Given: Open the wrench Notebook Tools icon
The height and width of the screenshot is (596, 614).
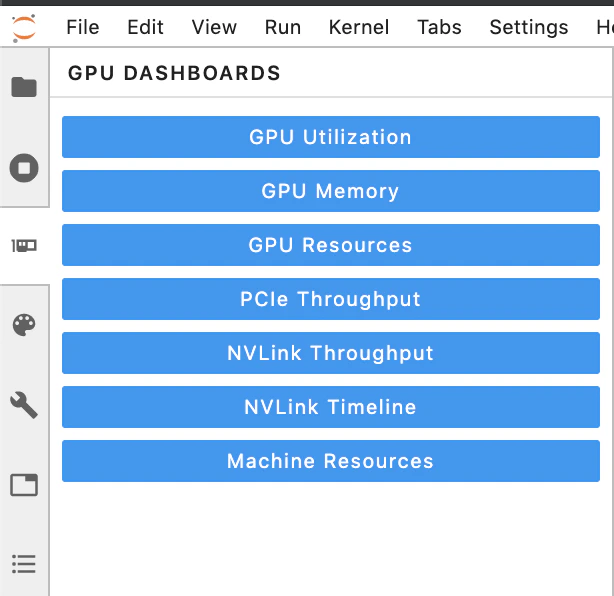Looking at the screenshot, I should pos(24,405).
